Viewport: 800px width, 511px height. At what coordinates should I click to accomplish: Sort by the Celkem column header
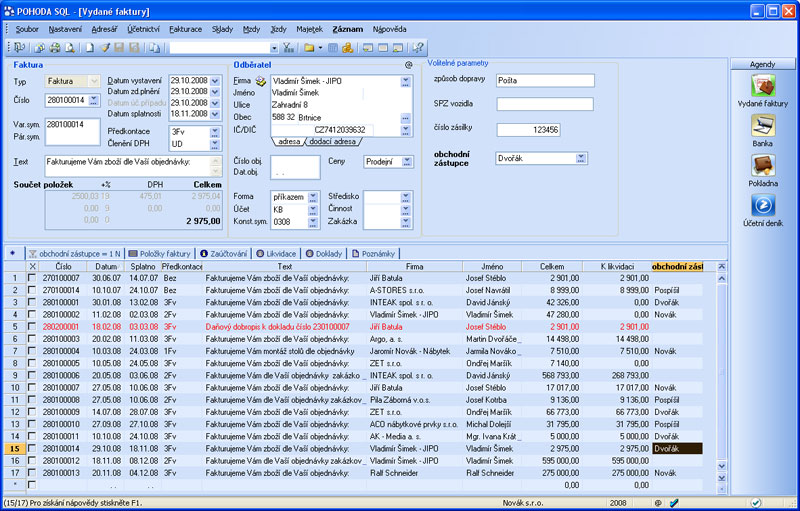pyautogui.click(x=552, y=266)
